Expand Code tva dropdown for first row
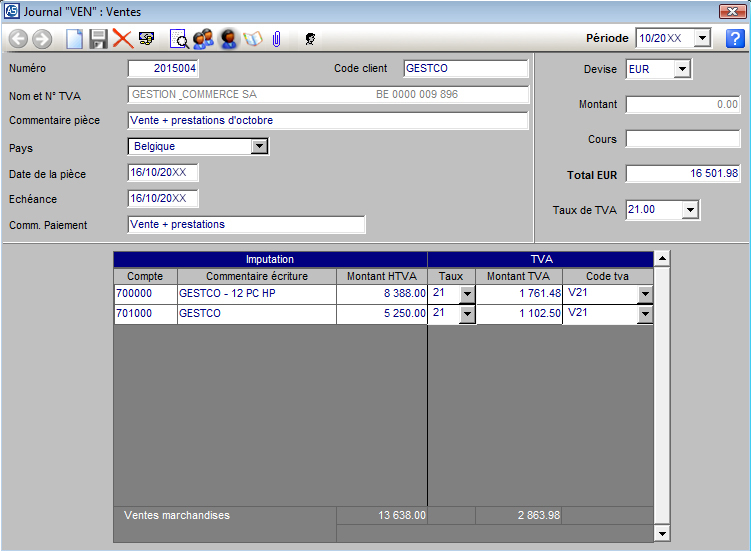The image size is (751, 551). point(645,294)
